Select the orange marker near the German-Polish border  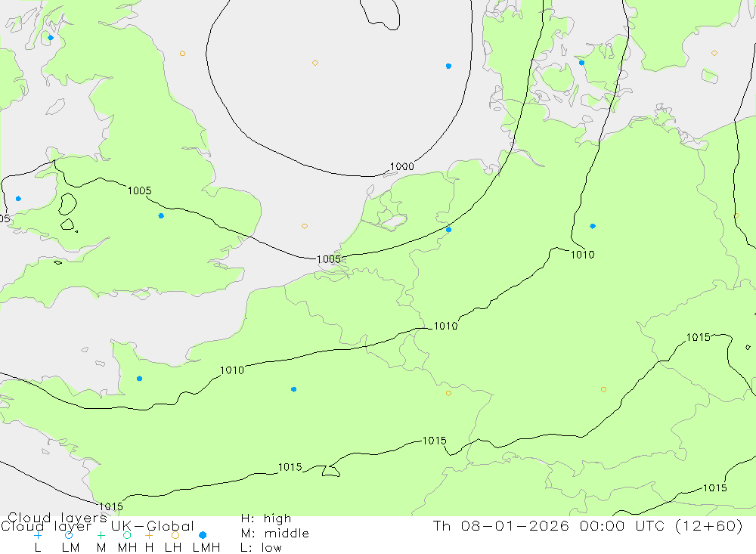[x=736, y=215]
